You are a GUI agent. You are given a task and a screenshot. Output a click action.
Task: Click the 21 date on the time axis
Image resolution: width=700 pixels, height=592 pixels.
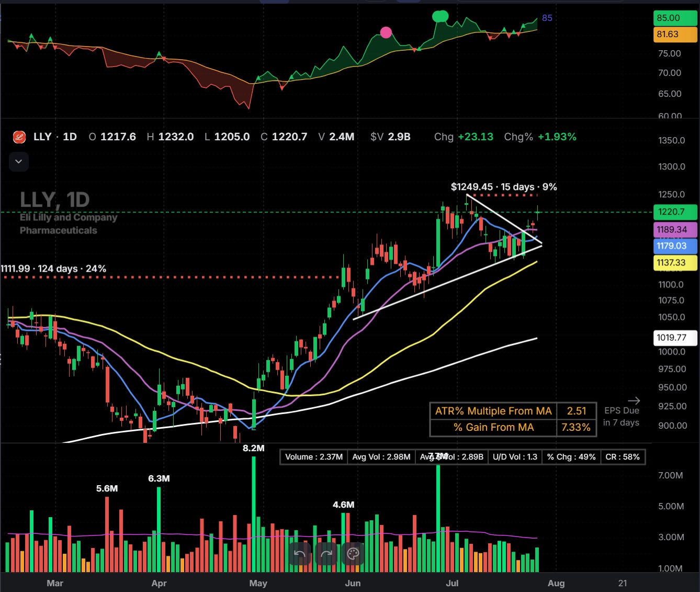623,583
